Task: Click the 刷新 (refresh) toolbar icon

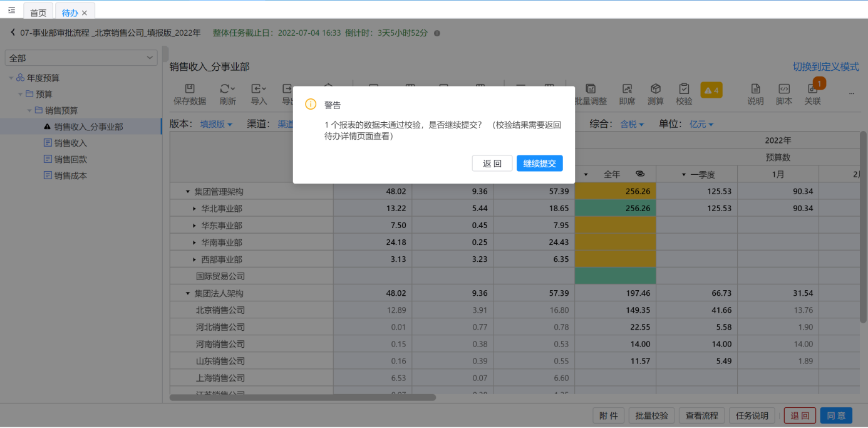Action: pyautogui.click(x=227, y=90)
